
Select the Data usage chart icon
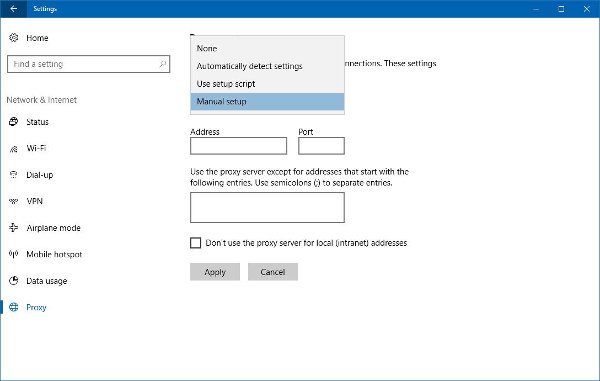(x=14, y=280)
